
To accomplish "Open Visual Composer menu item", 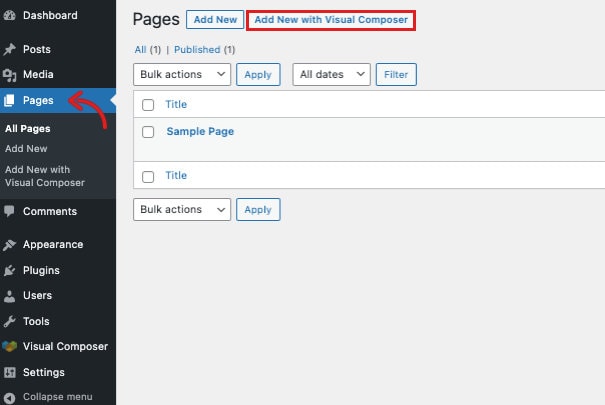I will (65, 346).
